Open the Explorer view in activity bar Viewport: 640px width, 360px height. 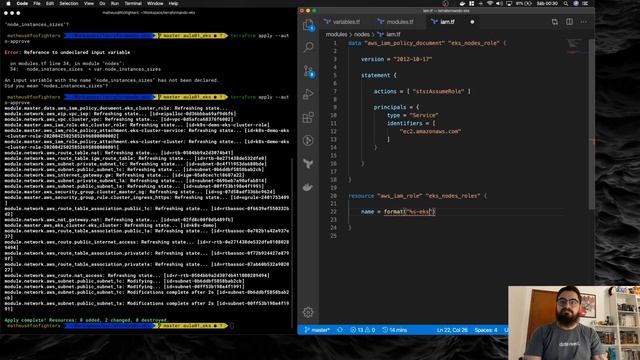point(308,25)
